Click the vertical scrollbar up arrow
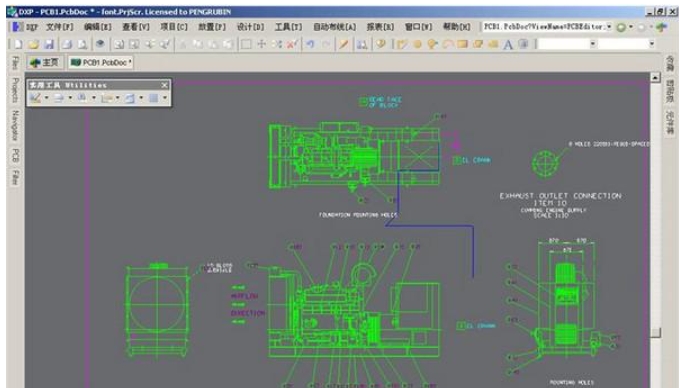Viewport: 679px width, 388px height. [656, 78]
